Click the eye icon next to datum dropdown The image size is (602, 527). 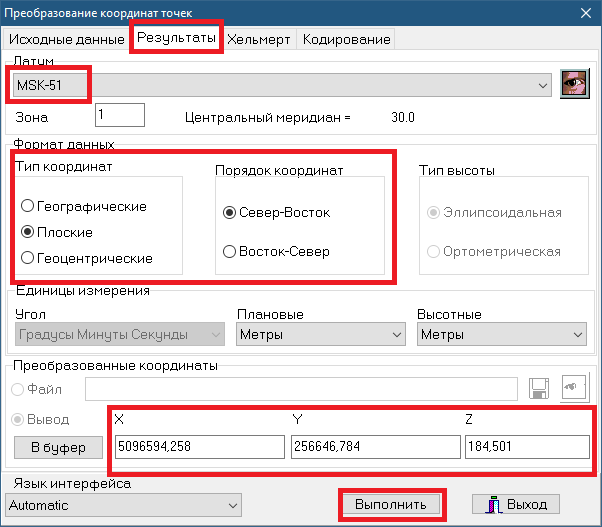[574, 84]
